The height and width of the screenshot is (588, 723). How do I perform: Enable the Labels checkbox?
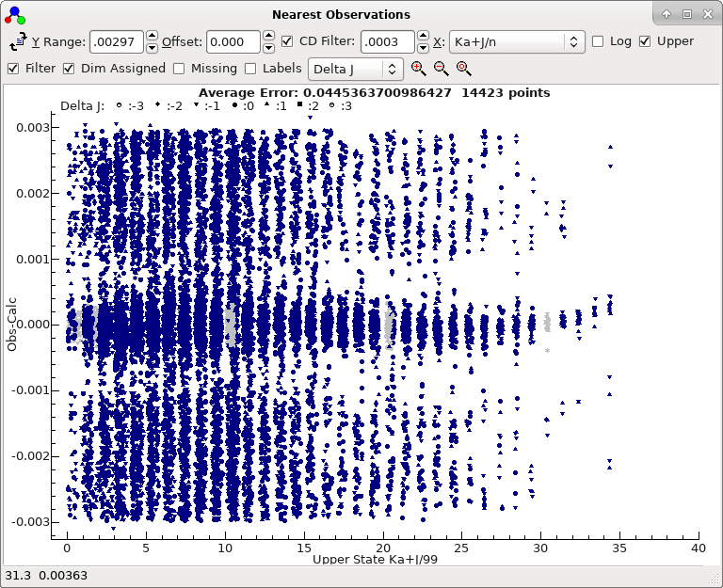pos(250,69)
